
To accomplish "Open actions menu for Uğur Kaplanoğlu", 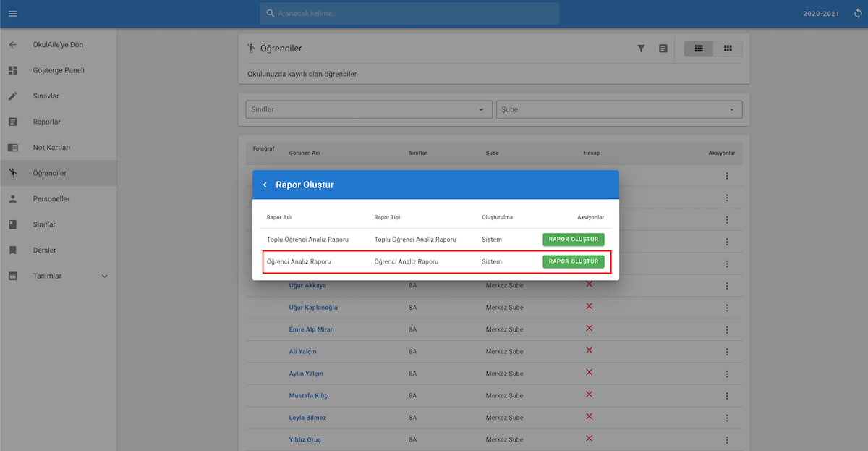I will point(727,308).
